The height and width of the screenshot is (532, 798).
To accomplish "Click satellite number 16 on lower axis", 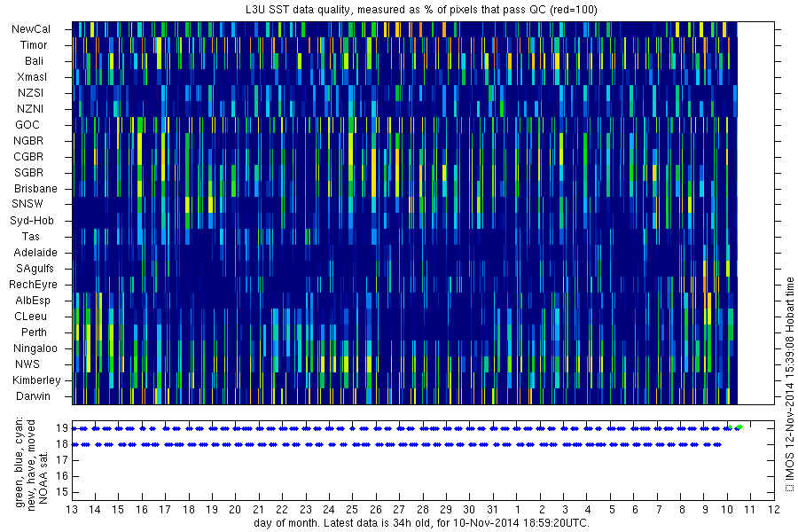I will [62, 476].
